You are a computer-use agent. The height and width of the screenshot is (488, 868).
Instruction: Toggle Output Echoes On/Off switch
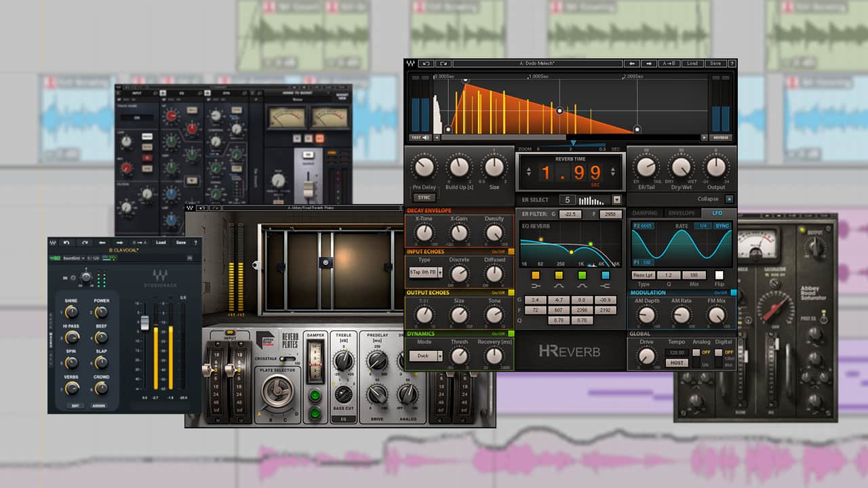[x=510, y=292]
